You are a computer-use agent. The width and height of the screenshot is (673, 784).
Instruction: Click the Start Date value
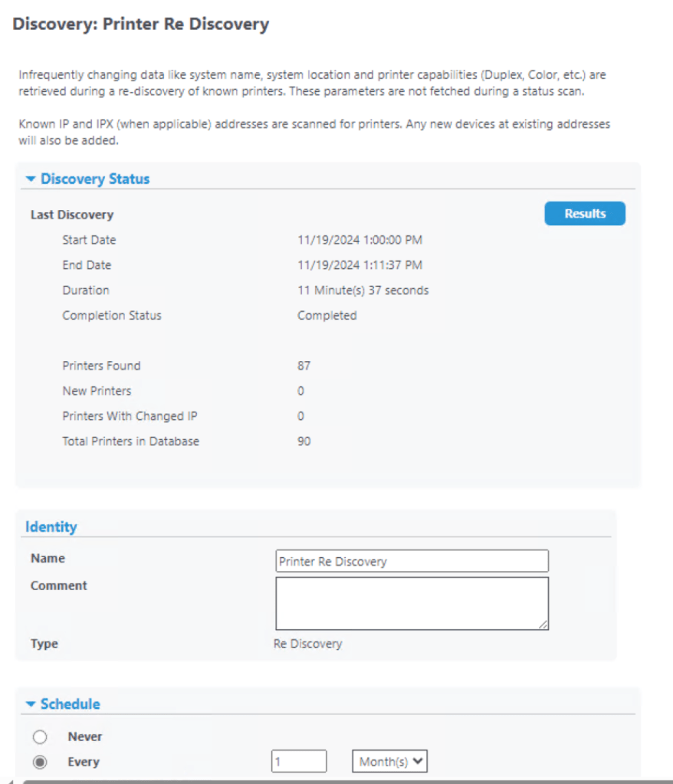[x=359, y=240]
